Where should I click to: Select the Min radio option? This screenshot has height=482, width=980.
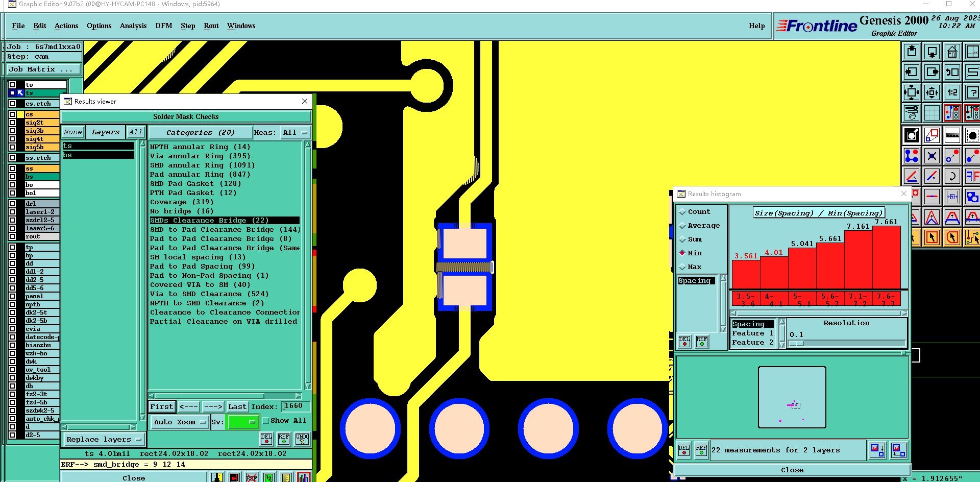(x=690, y=253)
